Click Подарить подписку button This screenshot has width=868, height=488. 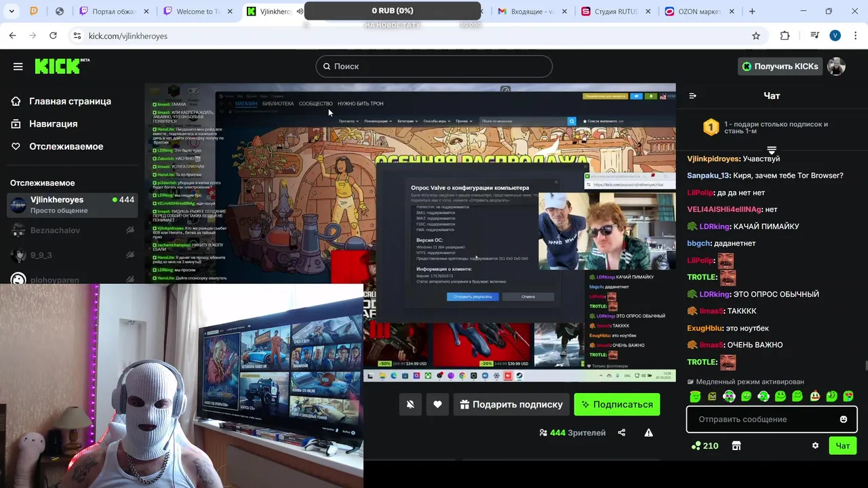click(511, 405)
